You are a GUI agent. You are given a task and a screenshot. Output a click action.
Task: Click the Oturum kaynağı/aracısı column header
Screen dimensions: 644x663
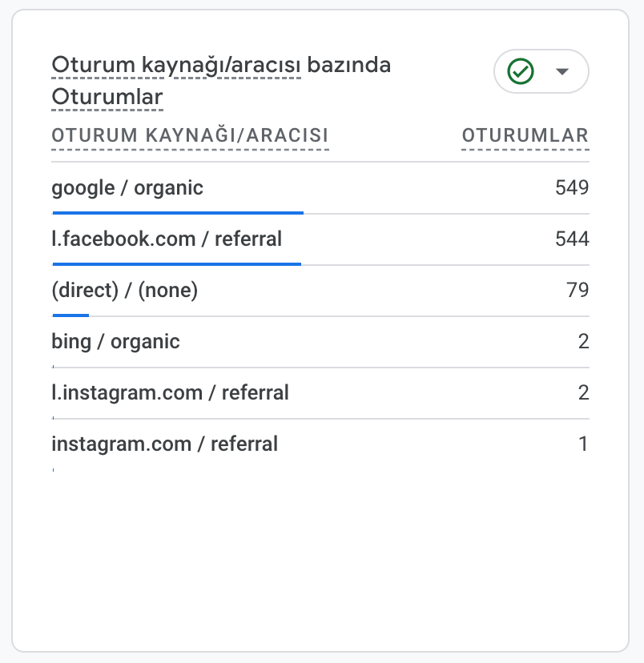(x=190, y=135)
